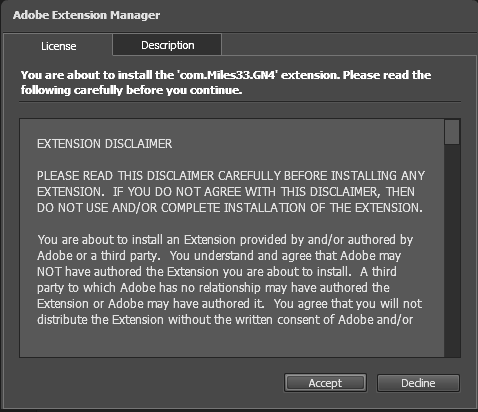The height and width of the screenshot is (412, 478).
Task: Click the Accept button
Action: (325, 383)
